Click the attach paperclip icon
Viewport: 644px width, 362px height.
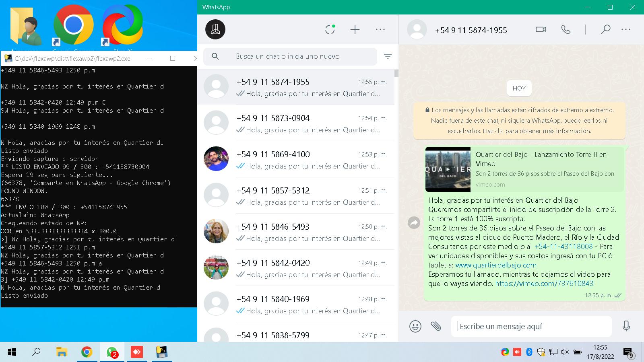click(x=436, y=326)
